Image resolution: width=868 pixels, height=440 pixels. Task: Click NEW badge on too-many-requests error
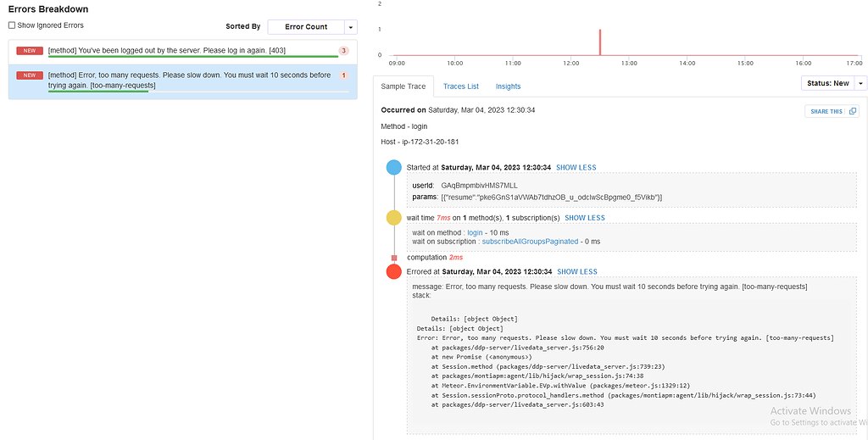tap(30, 75)
